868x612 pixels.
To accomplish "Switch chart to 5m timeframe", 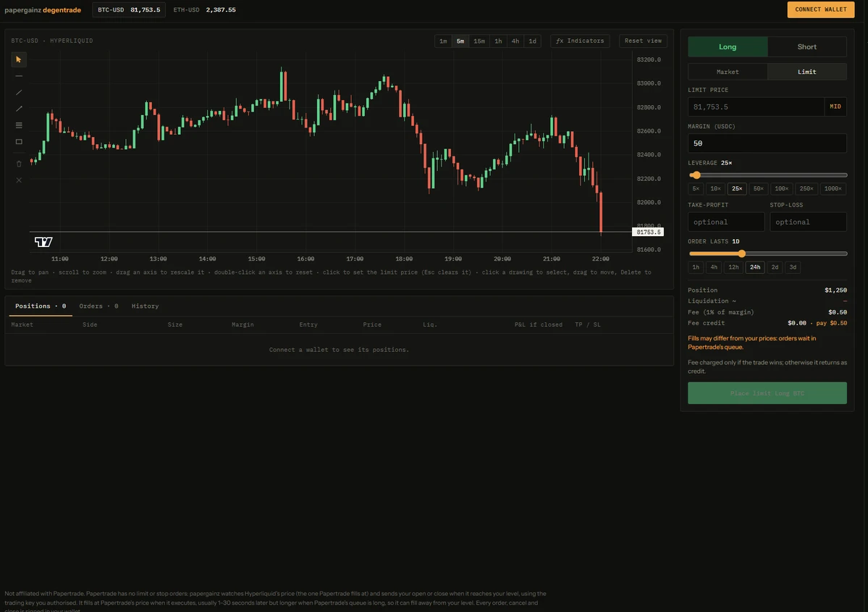I will tap(460, 41).
